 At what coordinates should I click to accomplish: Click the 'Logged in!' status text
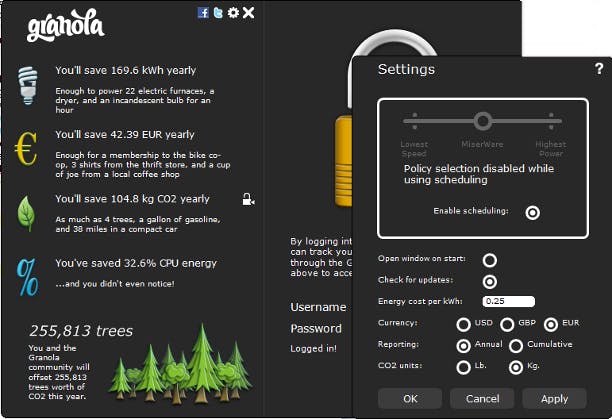(x=313, y=349)
